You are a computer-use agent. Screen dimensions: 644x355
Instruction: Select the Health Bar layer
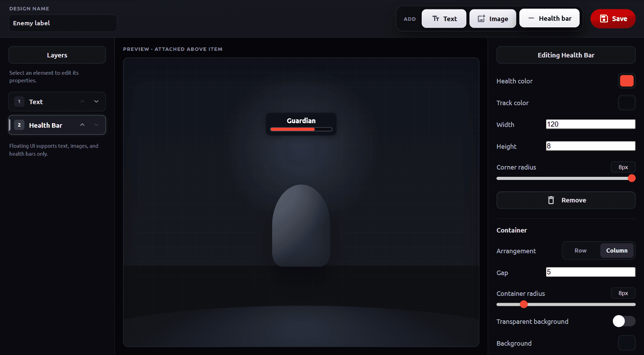(x=57, y=125)
